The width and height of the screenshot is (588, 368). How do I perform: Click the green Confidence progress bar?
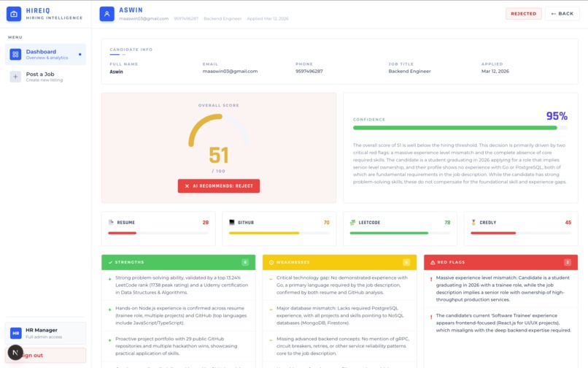pos(455,128)
